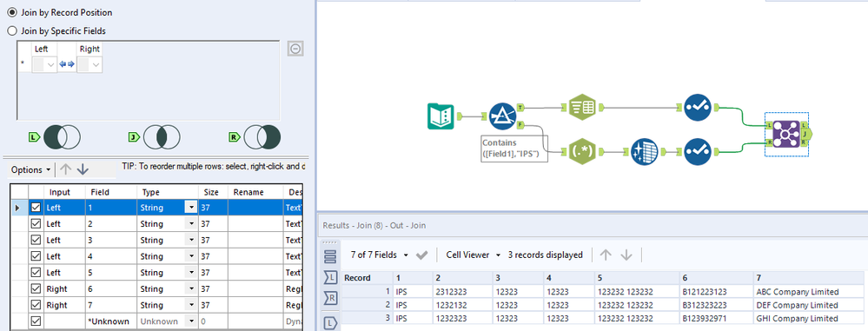Uncheck the Left field 5 checkbox
The image size is (868, 331).
point(36,272)
